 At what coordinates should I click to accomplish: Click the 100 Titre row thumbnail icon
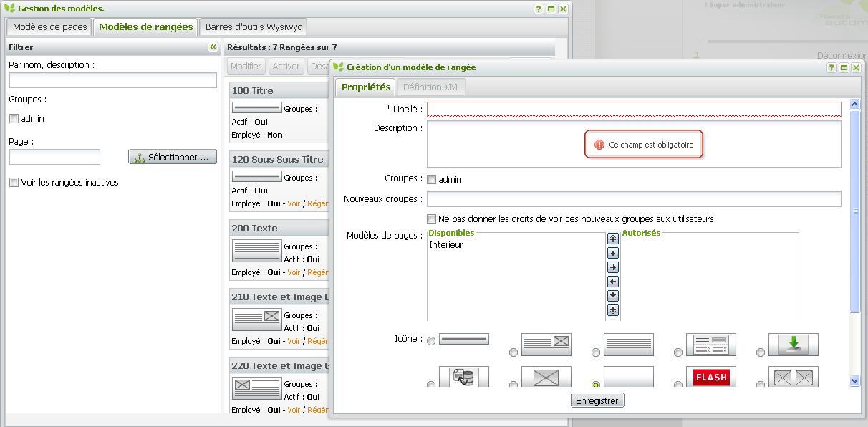[x=257, y=108]
